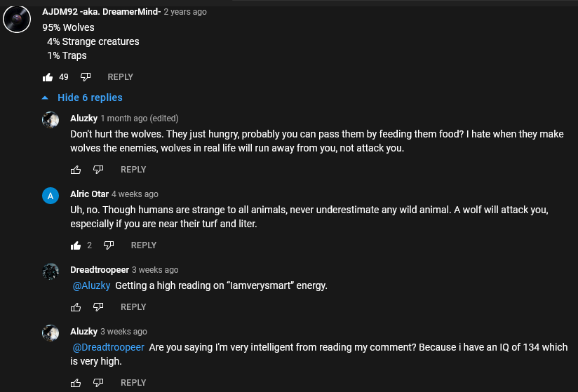Dislike Aluzky's comment about feeding wolves
The height and width of the screenshot is (392, 578).
point(98,170)
